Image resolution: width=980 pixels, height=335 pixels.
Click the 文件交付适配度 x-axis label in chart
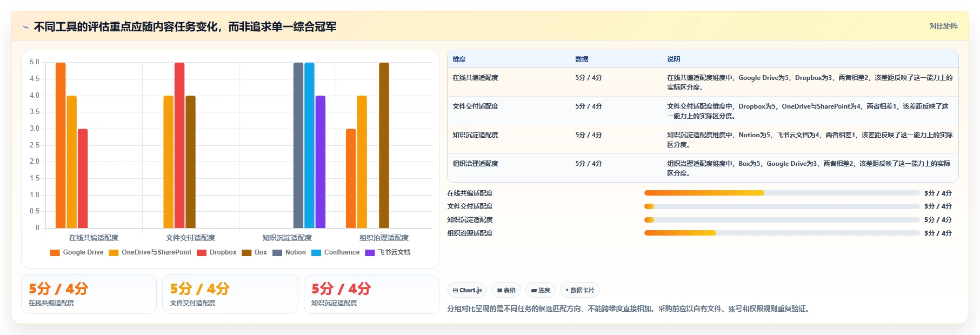point(190,238)
